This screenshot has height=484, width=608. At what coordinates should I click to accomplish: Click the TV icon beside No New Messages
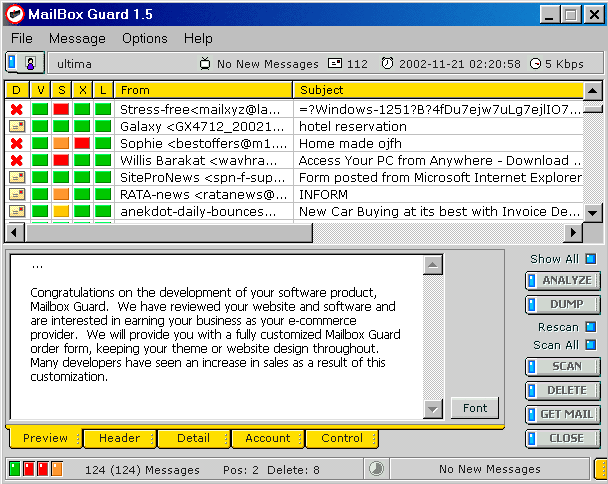click(x=205, y=63)
